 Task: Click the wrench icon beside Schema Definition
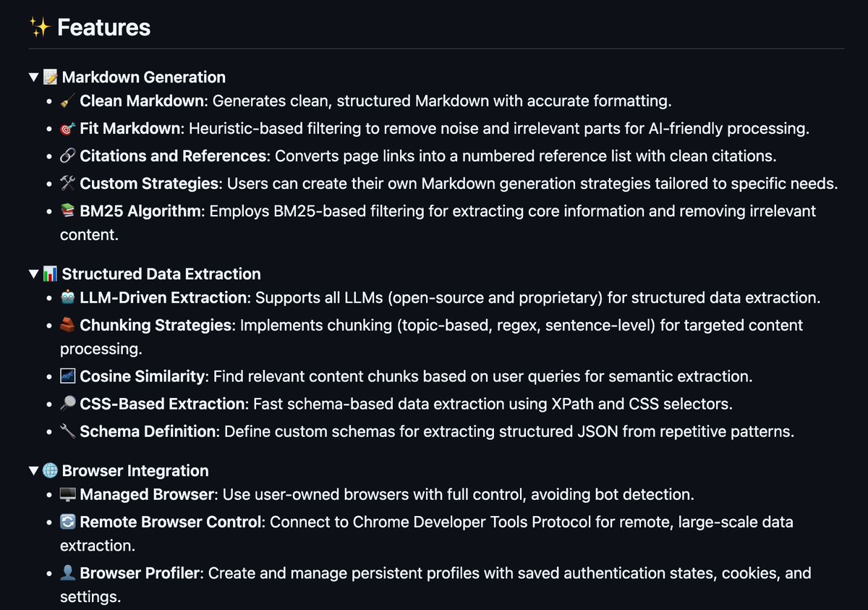click(x=68, y=431)
